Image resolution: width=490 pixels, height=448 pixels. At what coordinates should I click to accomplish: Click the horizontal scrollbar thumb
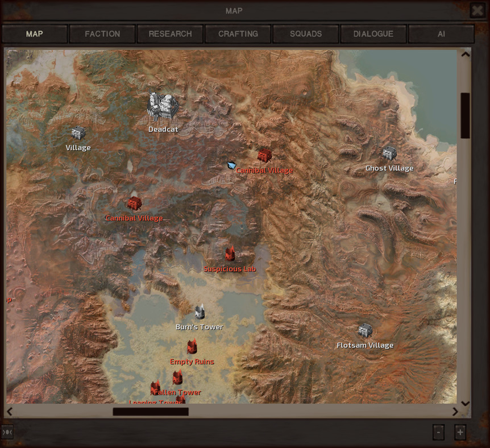[x=151, y=412]
